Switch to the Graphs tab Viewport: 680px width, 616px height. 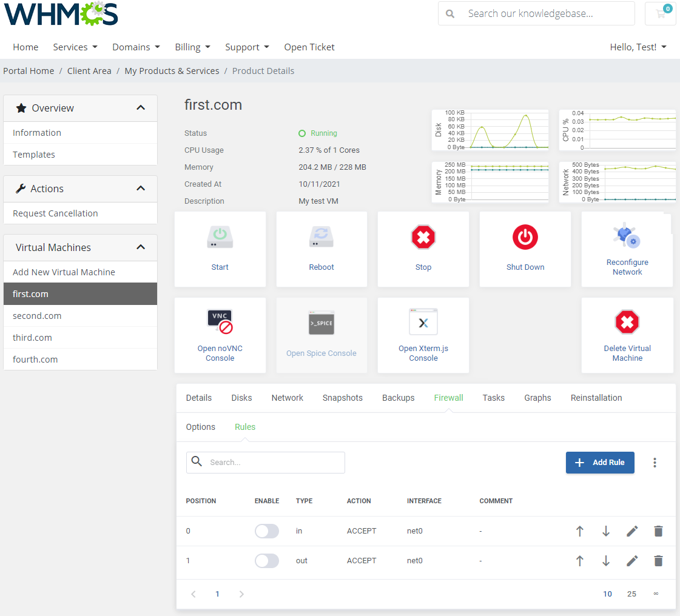pyautogui.click(x=538, y=398)
